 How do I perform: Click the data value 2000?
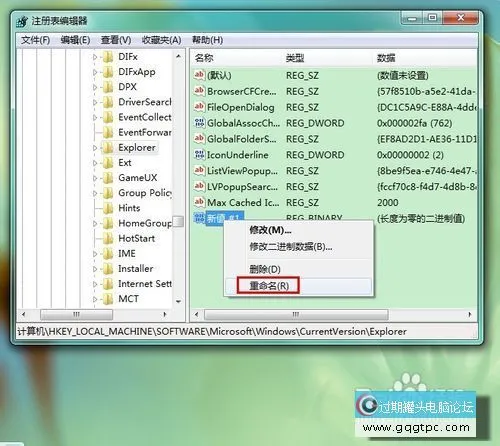point(388,203)
